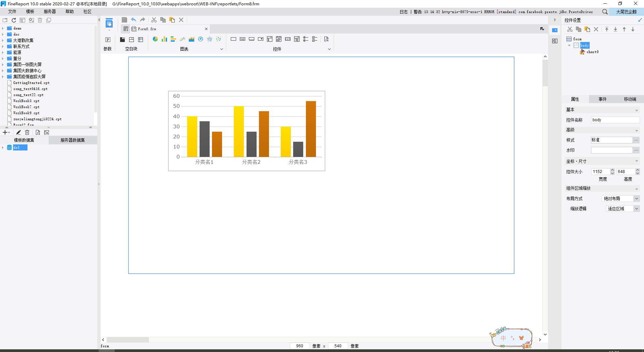This screenshot has height=352, width=644.
Task: Open the 社区 menu
Action: point(88,11)
